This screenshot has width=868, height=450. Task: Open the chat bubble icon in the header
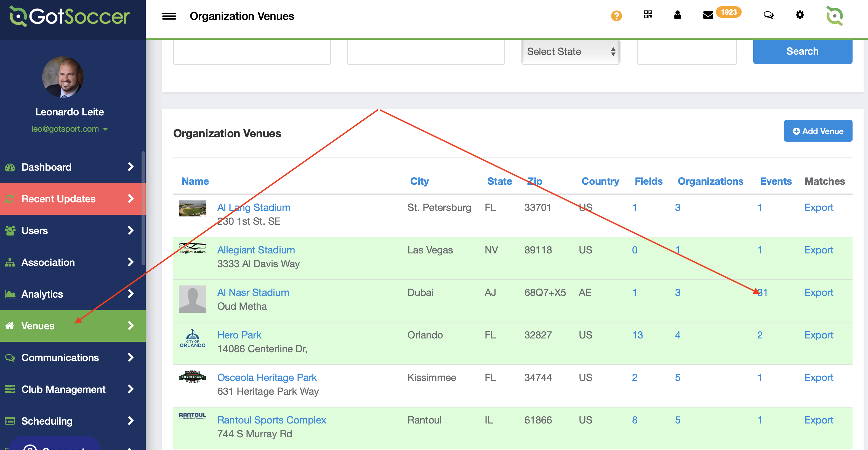769,15
